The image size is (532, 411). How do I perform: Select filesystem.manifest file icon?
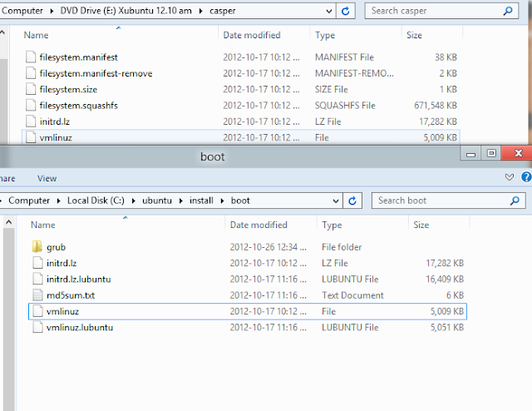(31, 57)
